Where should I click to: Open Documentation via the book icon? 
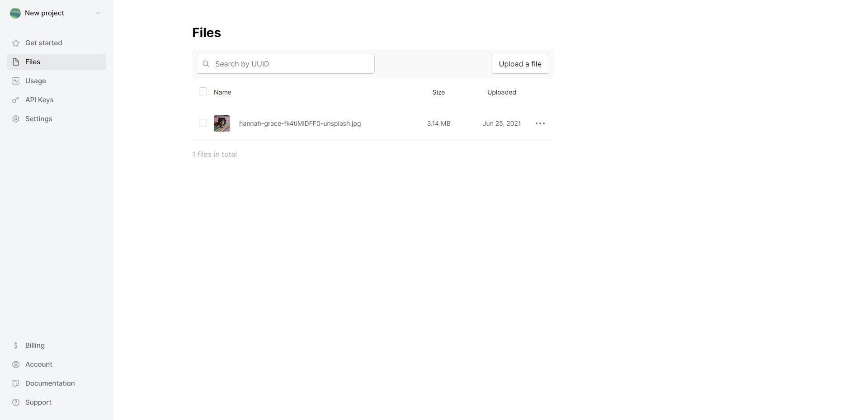click(x=16, y=383)
